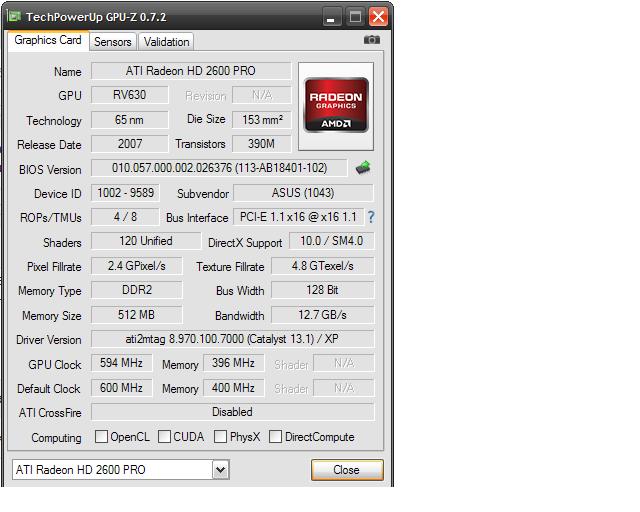Image resolution: width=640 pixels, height=512 pixels.
Task: Click the Default Clock value 600 MHz
Action: point(121,388)
